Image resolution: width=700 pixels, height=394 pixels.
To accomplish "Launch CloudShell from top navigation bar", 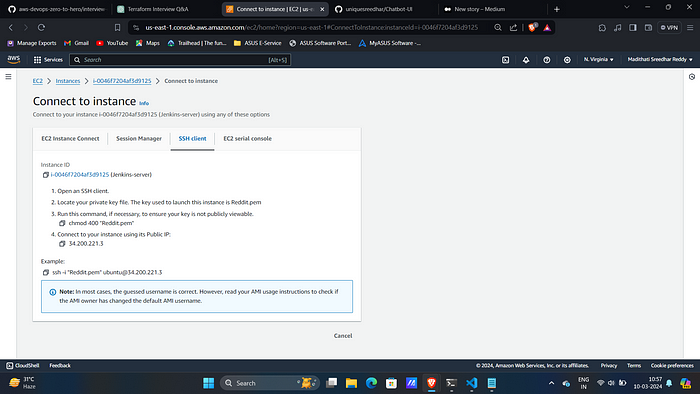I will click(505, 59).
